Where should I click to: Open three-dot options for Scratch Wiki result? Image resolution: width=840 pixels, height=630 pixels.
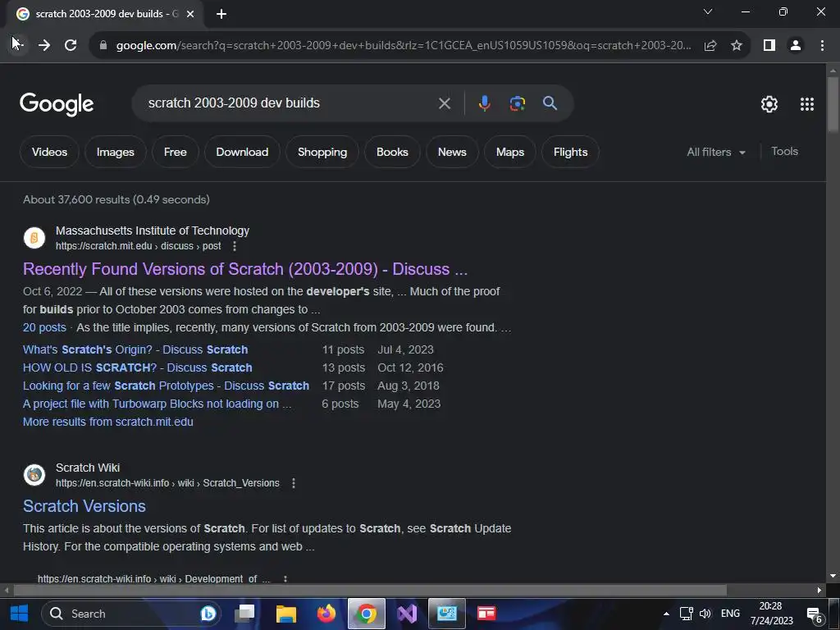pos(293,483)
